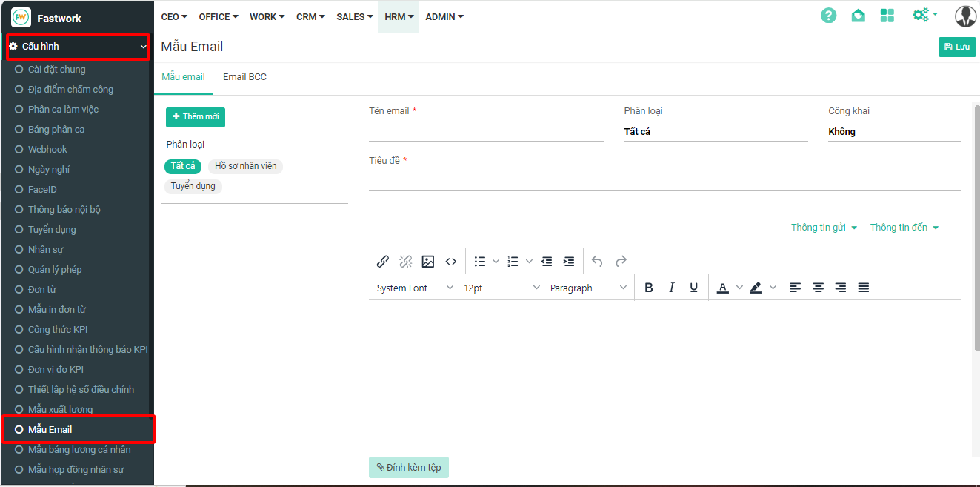
Task: Click the undo arrow in editor toolbar
Action: 597,261
